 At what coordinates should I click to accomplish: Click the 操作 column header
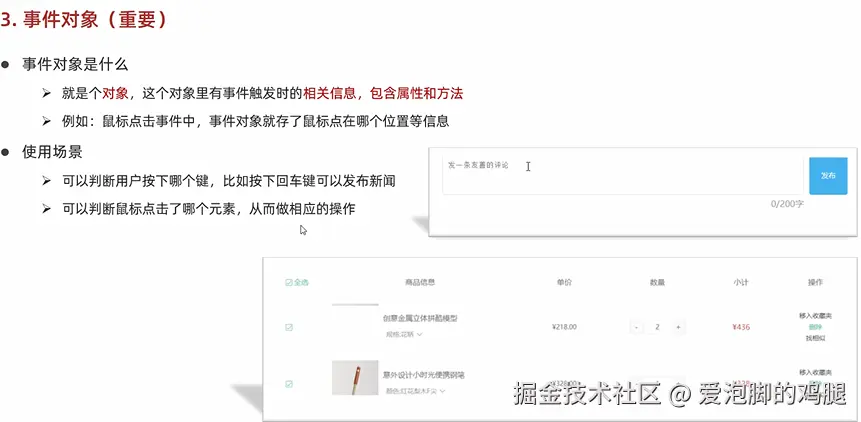coord(815,283)
